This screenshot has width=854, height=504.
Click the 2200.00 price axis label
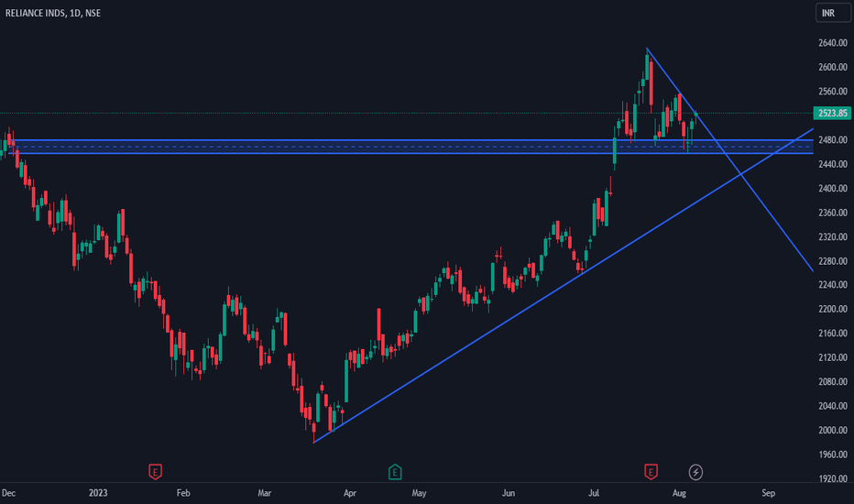point(832,309)
